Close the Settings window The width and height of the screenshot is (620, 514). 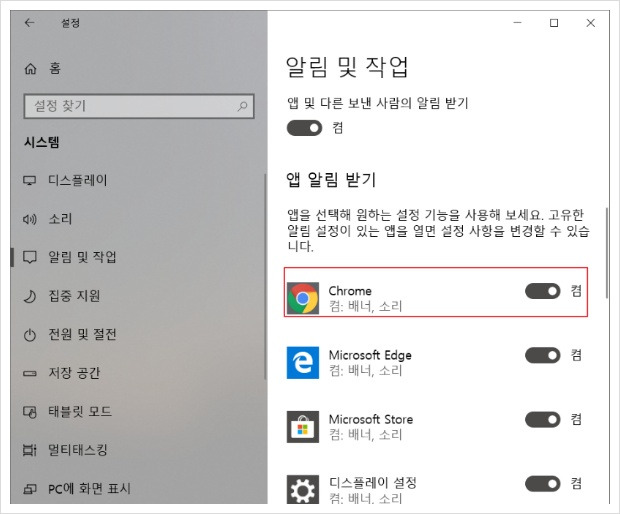point(590,23)
